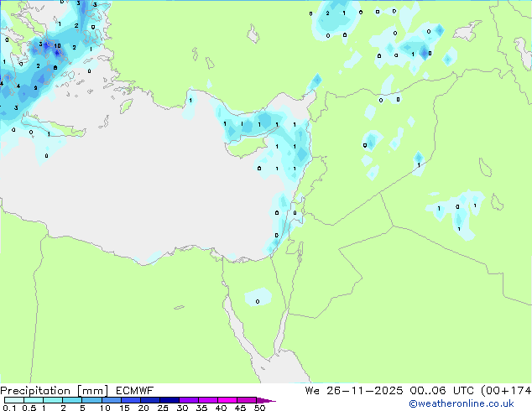Screen dimensions: 532x411
Task: Click the 20–25 mm legend color box
Action: click(x=150, y=400)
